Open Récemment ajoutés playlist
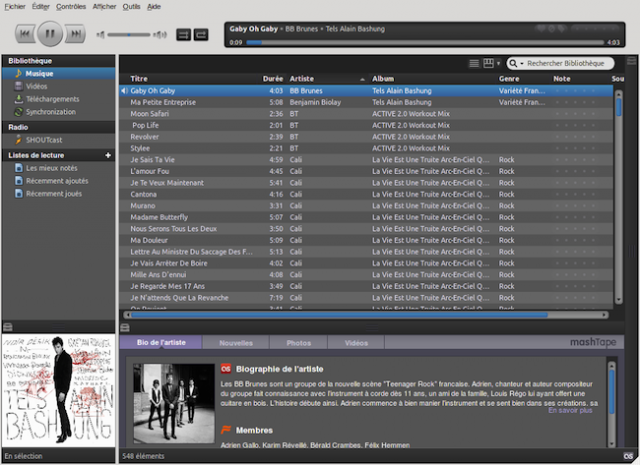 point(58,181)
